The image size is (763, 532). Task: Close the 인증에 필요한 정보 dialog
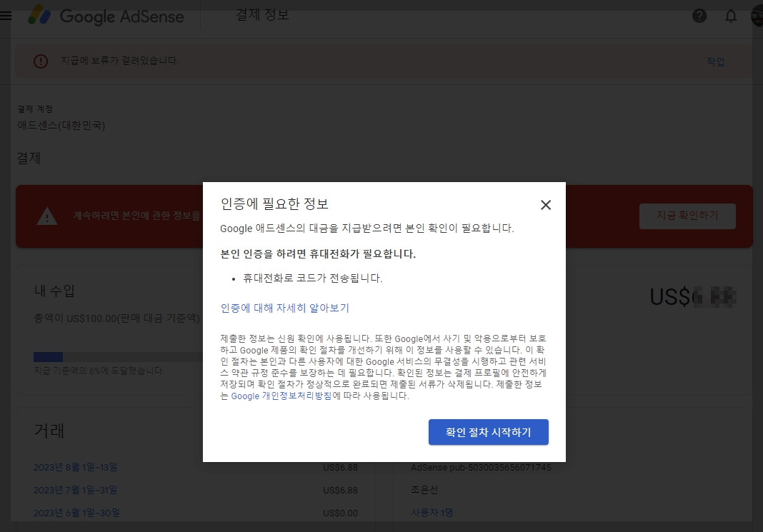tap(546, 205)
